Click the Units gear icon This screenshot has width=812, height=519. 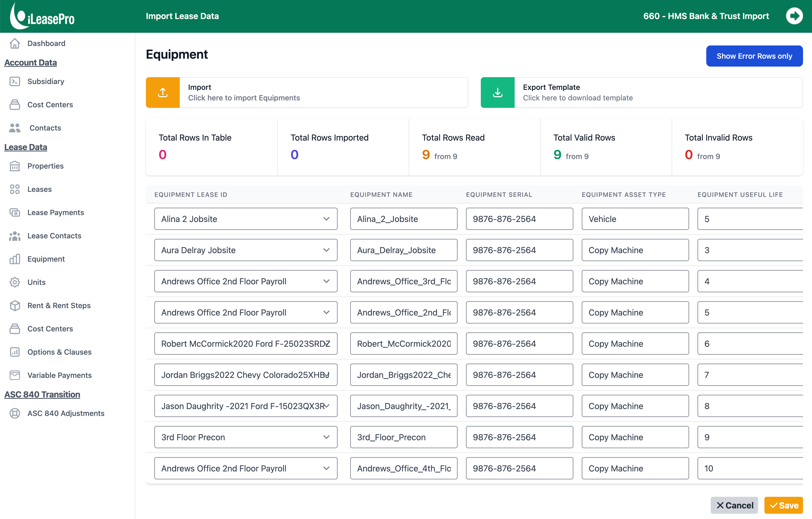[x=15, y=282]
